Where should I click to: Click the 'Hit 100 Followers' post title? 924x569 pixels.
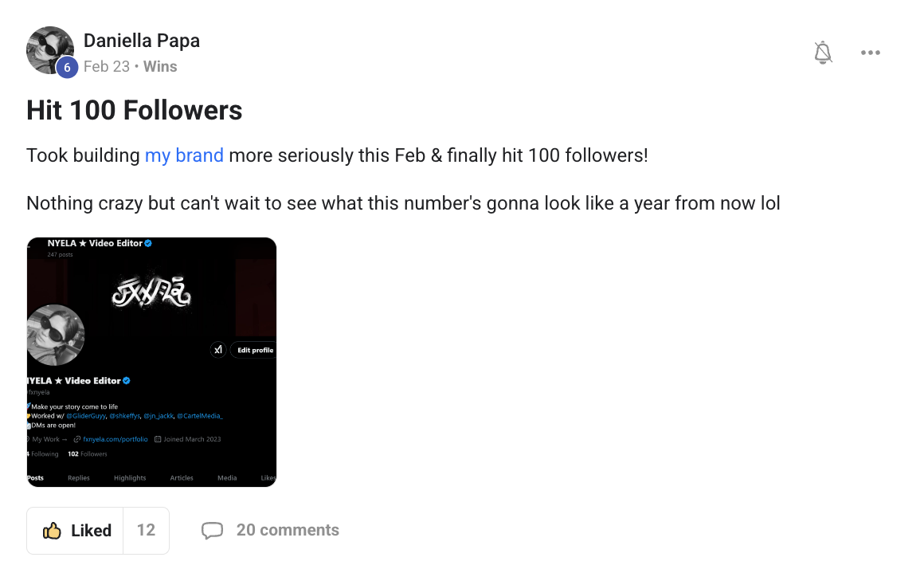135,110
